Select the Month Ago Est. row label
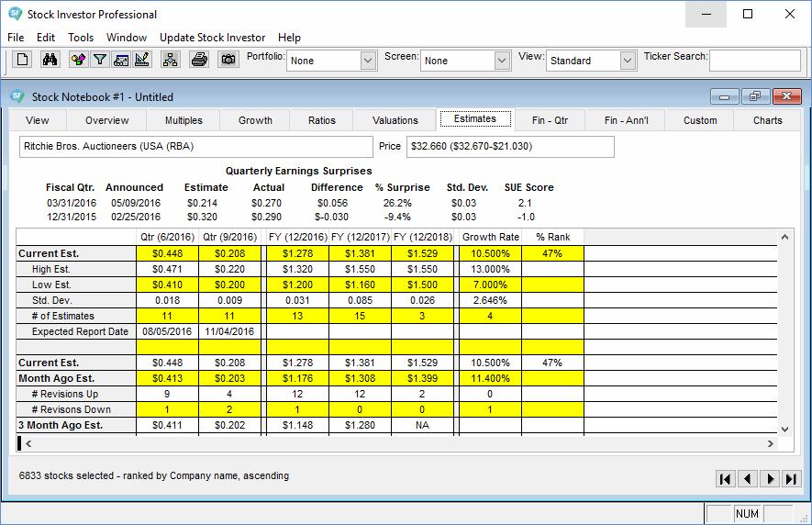The height and width of the screenshot is (525, 812). (76, 378)
